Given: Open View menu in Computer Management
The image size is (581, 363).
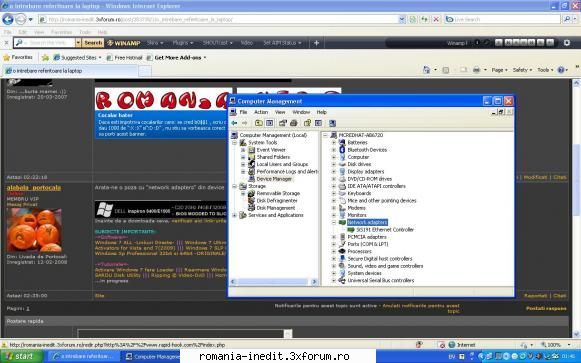Looking at the screenshot, I should click(x=280, y=112).
